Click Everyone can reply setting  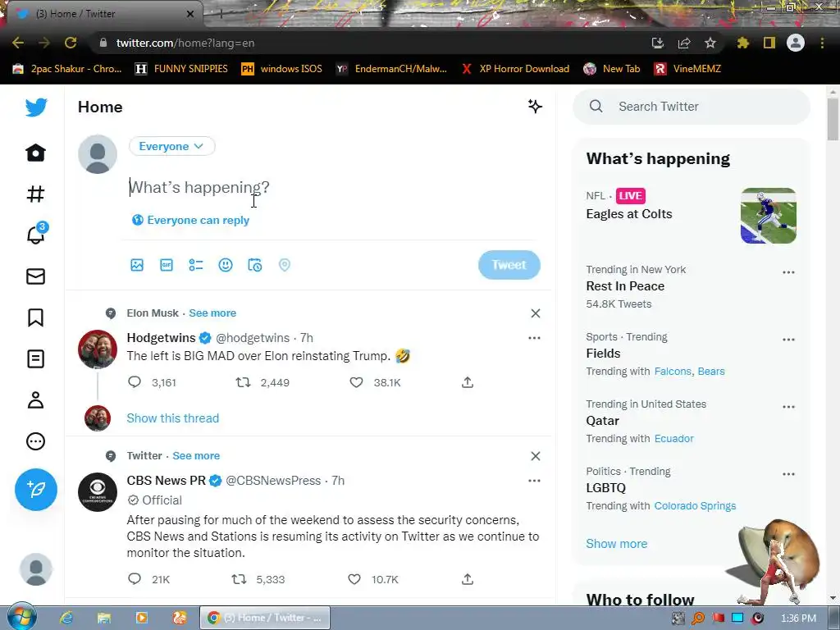190,220
